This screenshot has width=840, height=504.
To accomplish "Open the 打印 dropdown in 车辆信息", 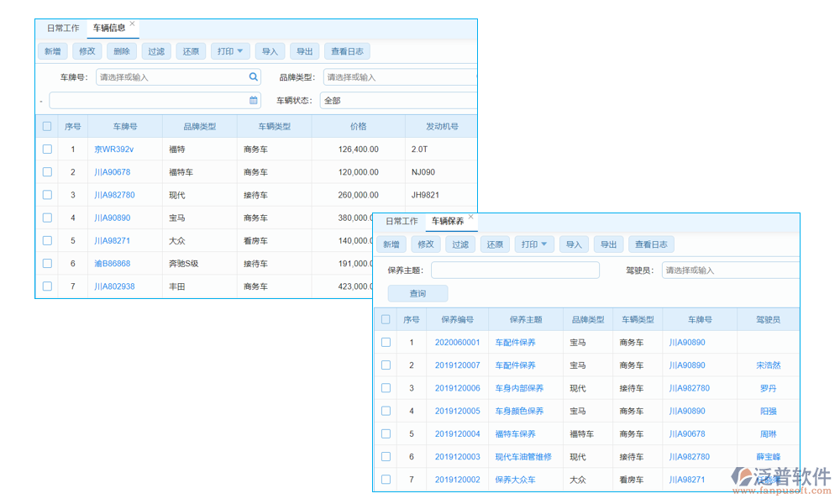I will point(230,50).
